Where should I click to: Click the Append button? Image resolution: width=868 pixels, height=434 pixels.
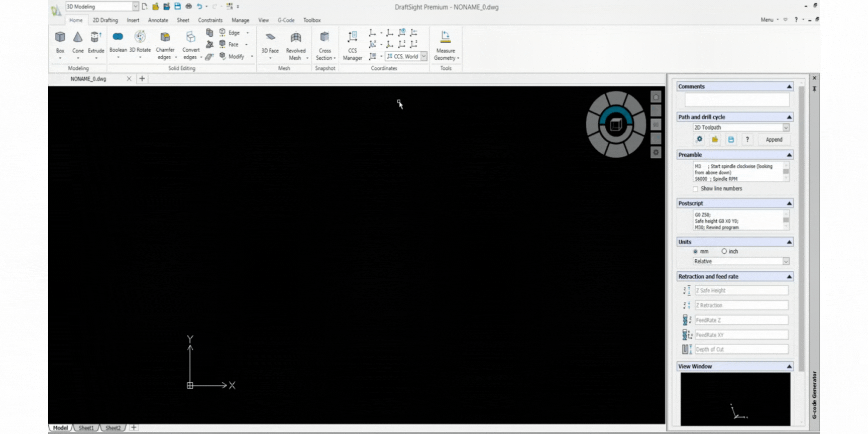(x=774, y=140)
